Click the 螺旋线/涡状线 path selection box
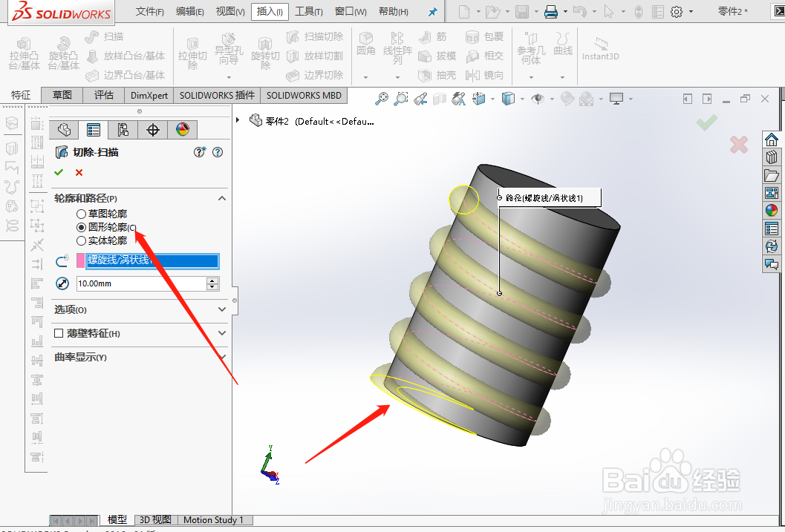Viewport: 785px width, 532px height. [x=152, y=260]
